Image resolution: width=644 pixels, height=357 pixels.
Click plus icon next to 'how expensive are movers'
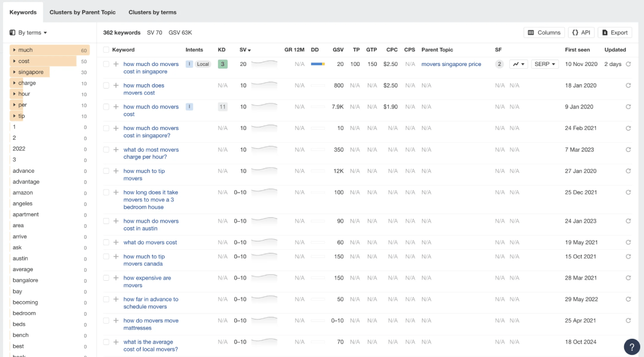coord(116,278)
